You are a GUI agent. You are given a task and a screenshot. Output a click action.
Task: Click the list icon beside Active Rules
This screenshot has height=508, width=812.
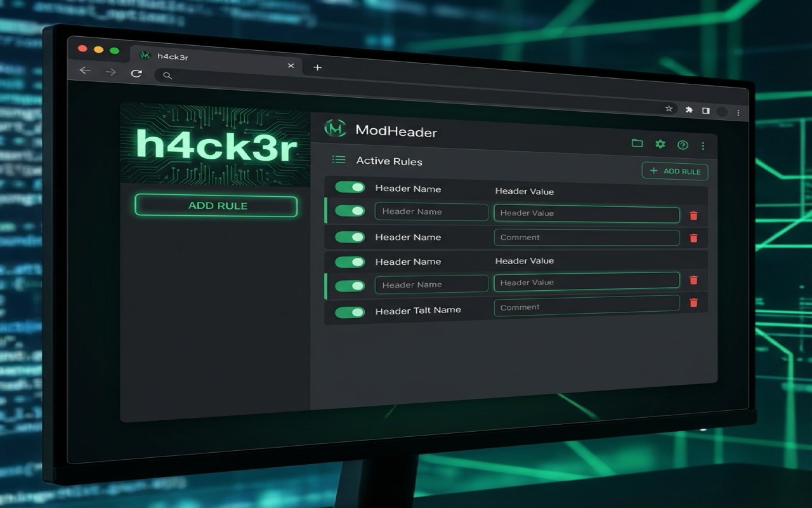(339, 160)
